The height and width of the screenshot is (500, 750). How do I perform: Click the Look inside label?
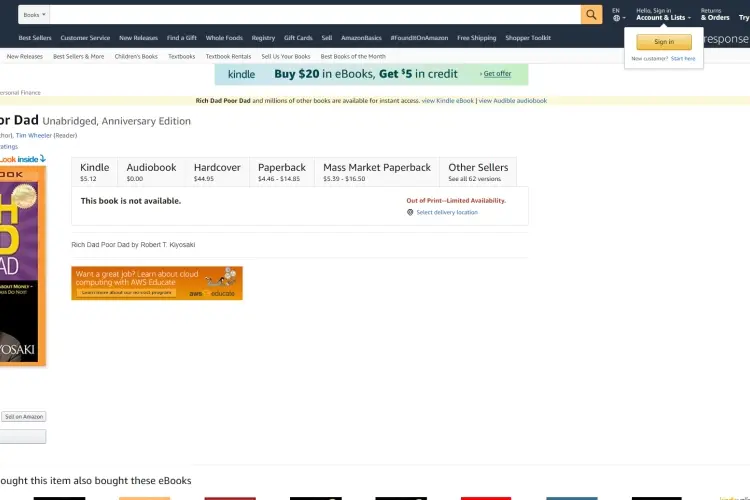22,159
